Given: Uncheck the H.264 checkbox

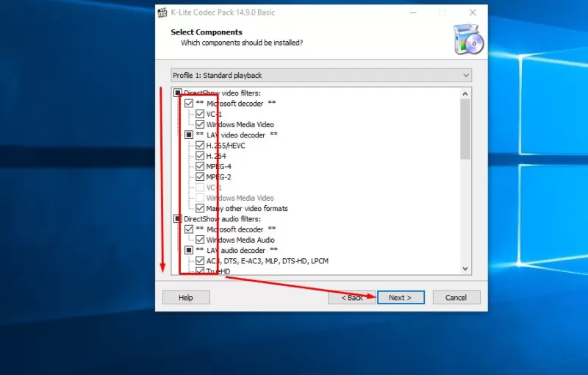Looking at the screenshot, I should tap(200, 156).
